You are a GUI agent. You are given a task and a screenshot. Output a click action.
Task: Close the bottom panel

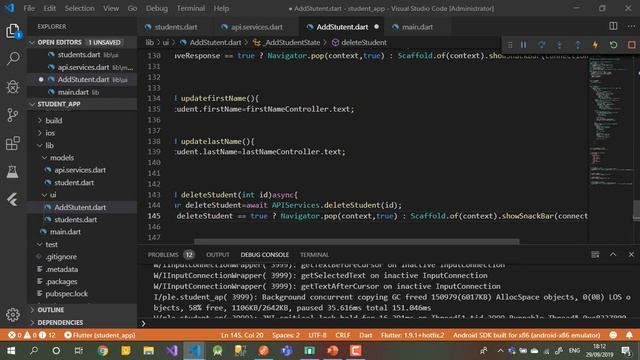click(631, 254)
